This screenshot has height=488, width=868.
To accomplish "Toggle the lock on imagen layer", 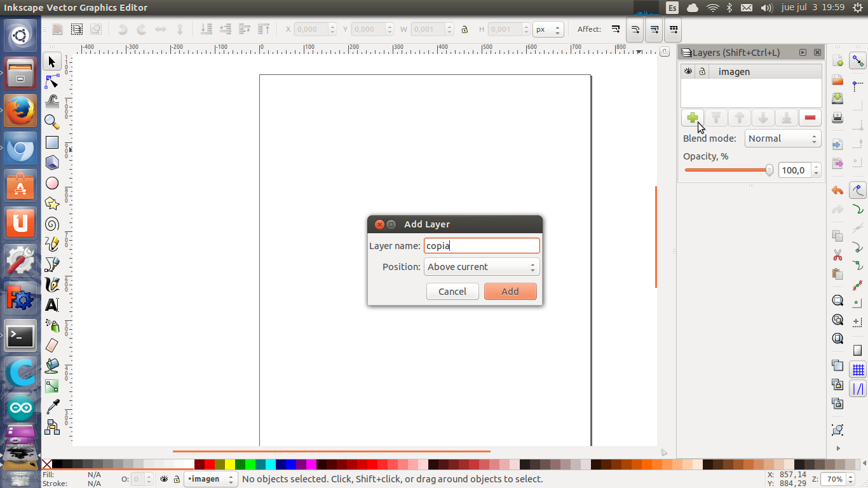I will click(702, 72).
